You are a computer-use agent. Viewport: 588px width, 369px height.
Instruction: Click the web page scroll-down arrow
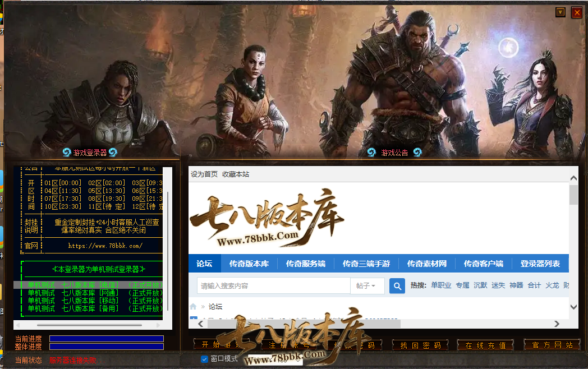tap(573, 307)
